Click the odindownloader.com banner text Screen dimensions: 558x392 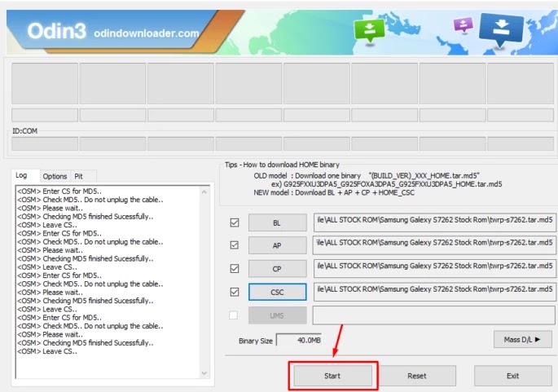pos(147,33)
